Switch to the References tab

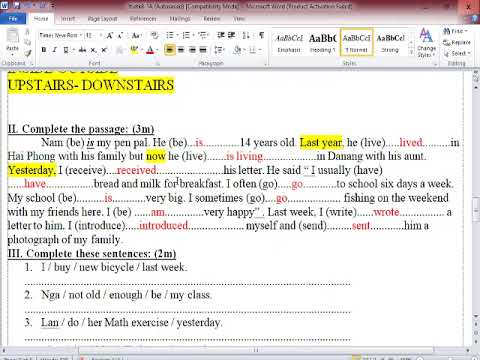point(143,19)
